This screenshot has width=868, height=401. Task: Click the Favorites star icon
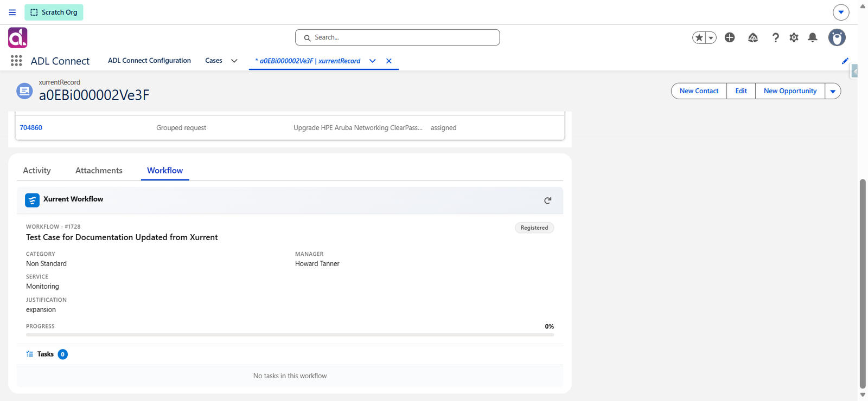coord(699,37)
